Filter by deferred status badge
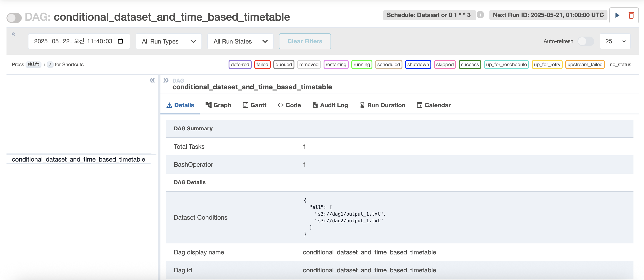Viewport: 644px width, 280px height. [240, 65]
